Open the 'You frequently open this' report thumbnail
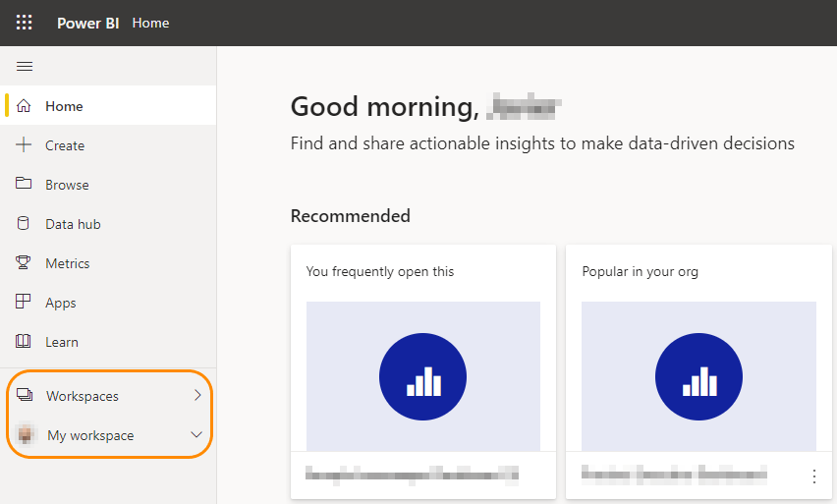 (422, 376)
